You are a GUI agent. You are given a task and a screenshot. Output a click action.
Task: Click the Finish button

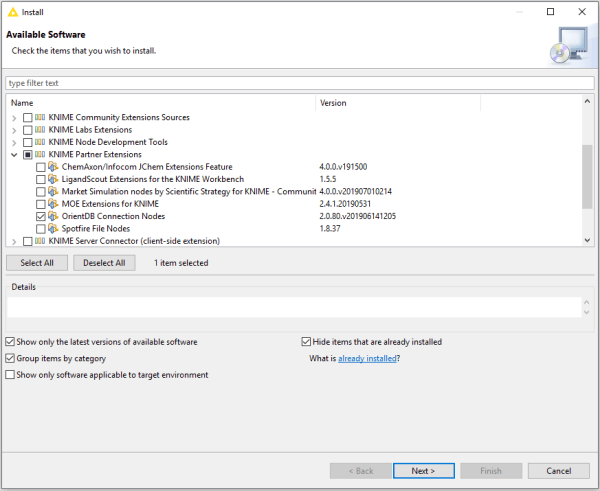[x=491, y=471]
